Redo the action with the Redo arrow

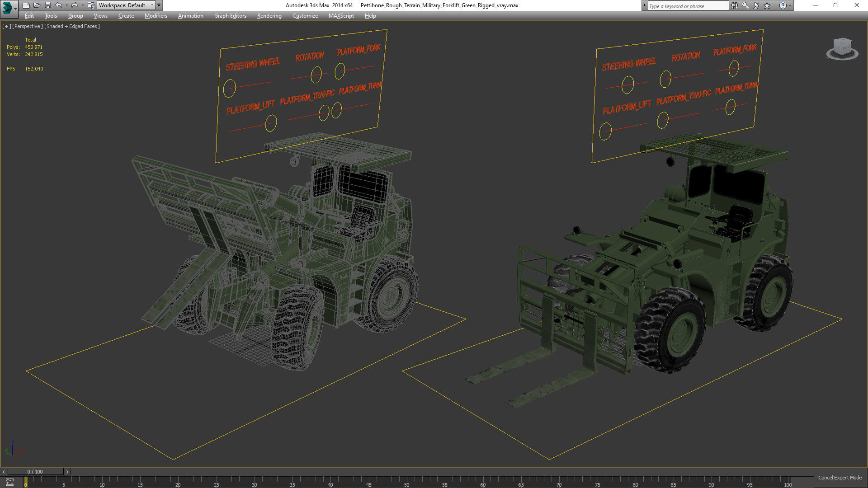click(x=75, y=5)
